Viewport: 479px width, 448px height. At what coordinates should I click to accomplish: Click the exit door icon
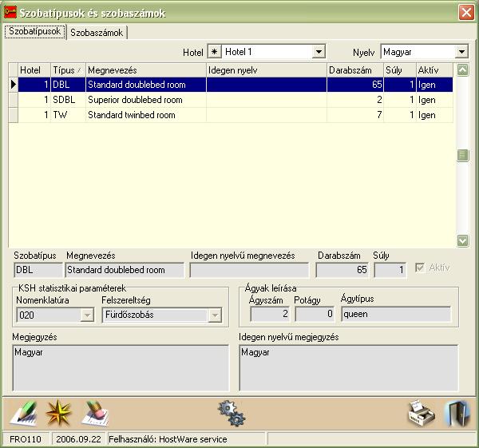pos(457,414)
